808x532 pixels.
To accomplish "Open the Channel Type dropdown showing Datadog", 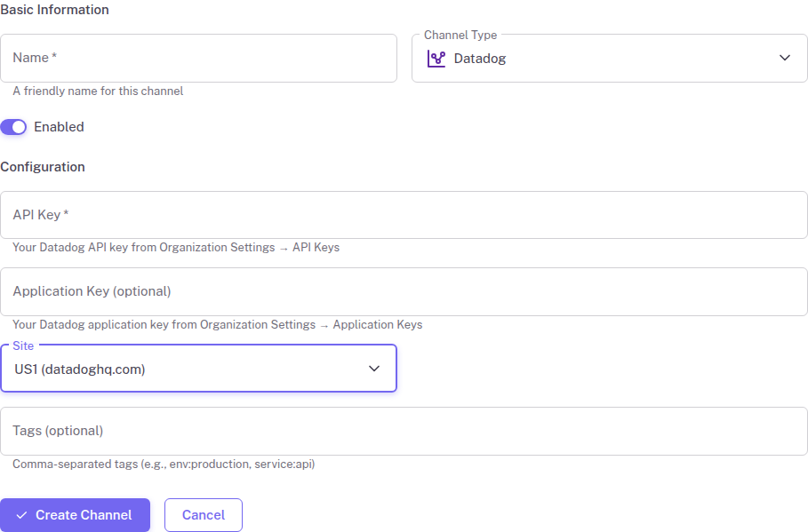I will click(x=610, y=58).
